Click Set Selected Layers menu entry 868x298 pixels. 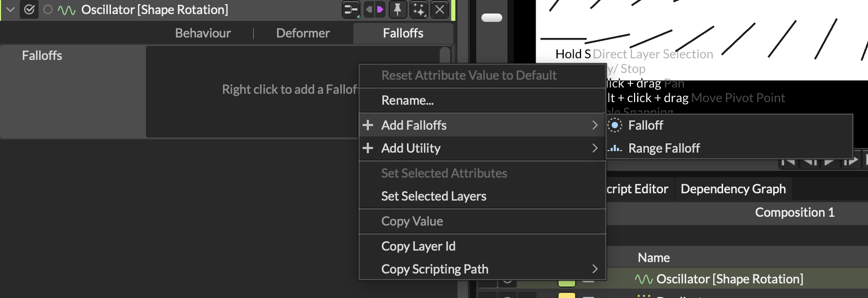pyautogui.click(x=433, y=196)
